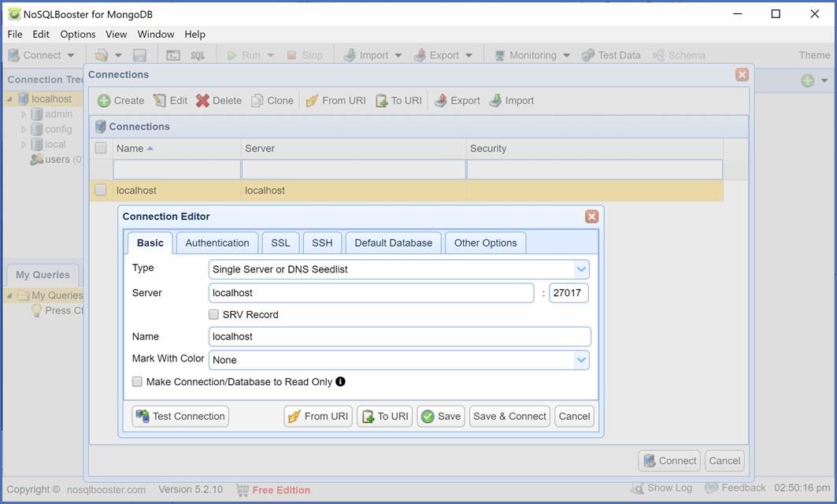Open the Window menu

coord(156,34)
